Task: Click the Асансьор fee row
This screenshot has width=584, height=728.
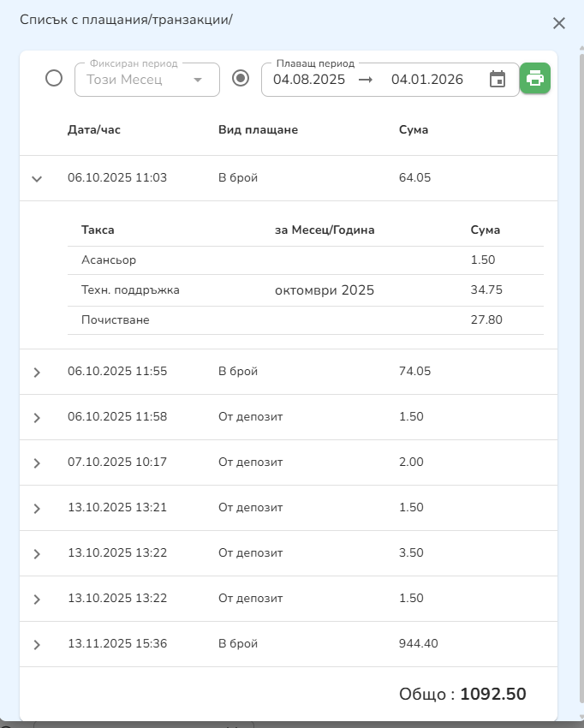Action: click(x=102, y=260)
